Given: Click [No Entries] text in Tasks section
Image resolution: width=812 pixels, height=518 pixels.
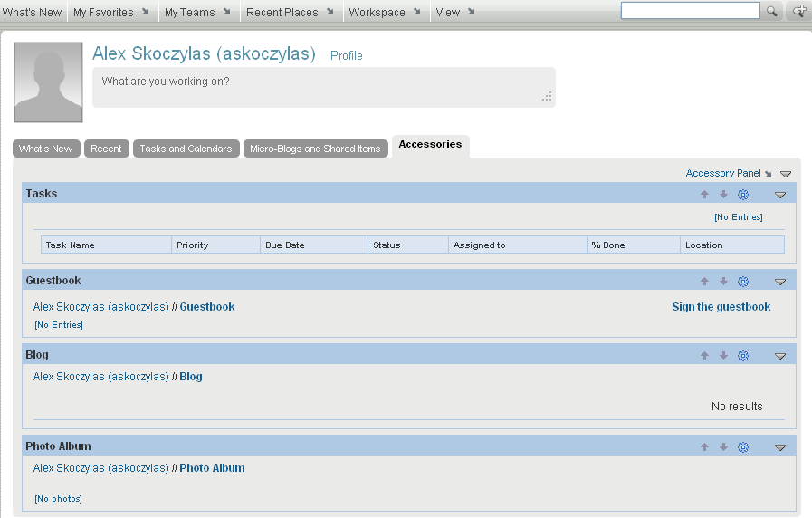Looking at the screenshot, I should click(739, 217).
